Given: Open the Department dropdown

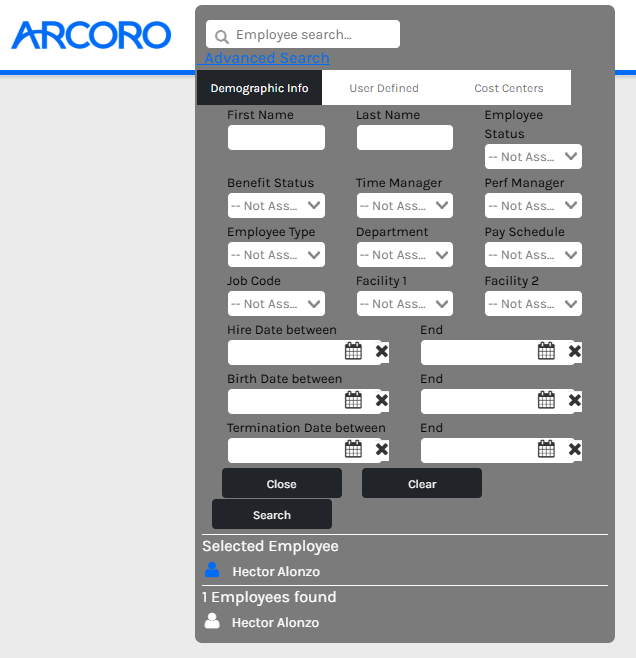Looking at the screenshot, I should tap(405, 255).
